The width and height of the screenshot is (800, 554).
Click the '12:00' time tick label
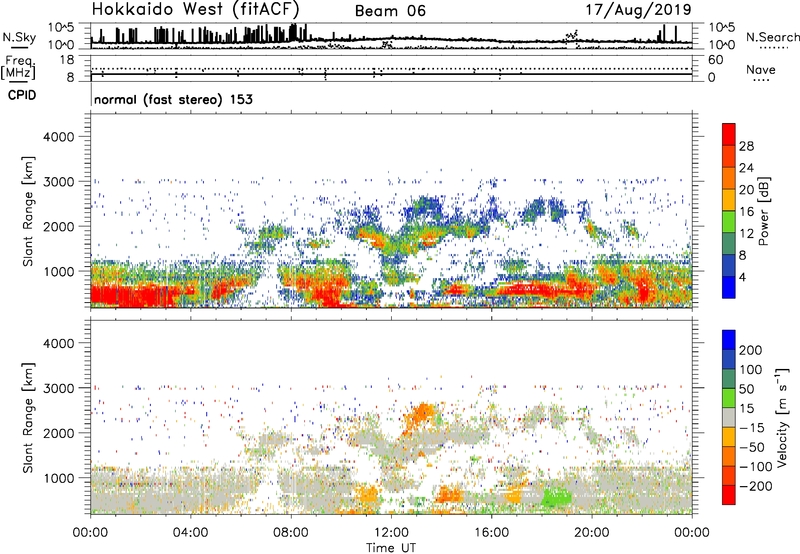391,533
